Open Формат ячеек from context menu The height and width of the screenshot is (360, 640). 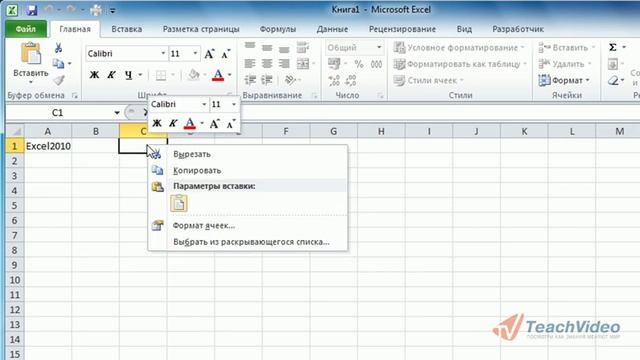coord(247,225)
